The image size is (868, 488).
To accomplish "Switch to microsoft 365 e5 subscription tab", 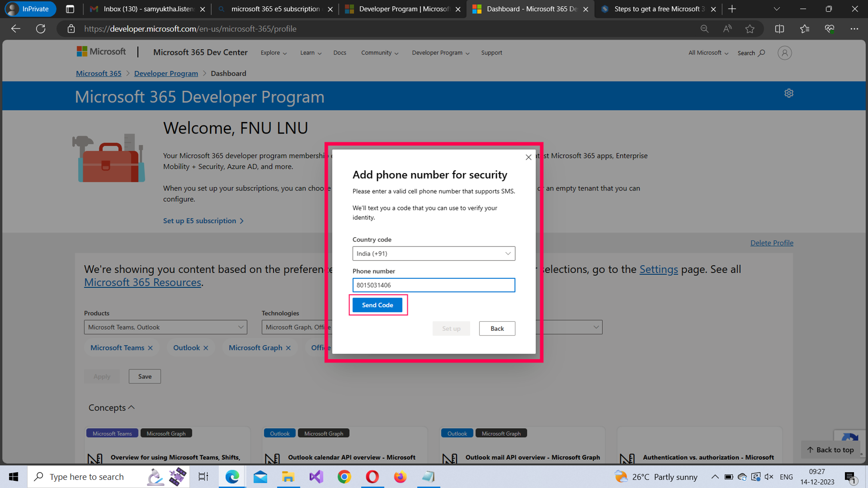I will (x=275, y=9).
